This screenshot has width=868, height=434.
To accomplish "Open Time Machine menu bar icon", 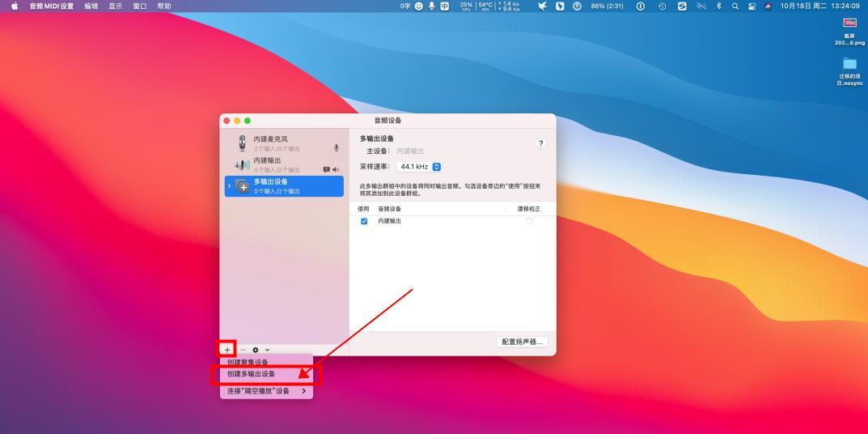I will [662, 6].
